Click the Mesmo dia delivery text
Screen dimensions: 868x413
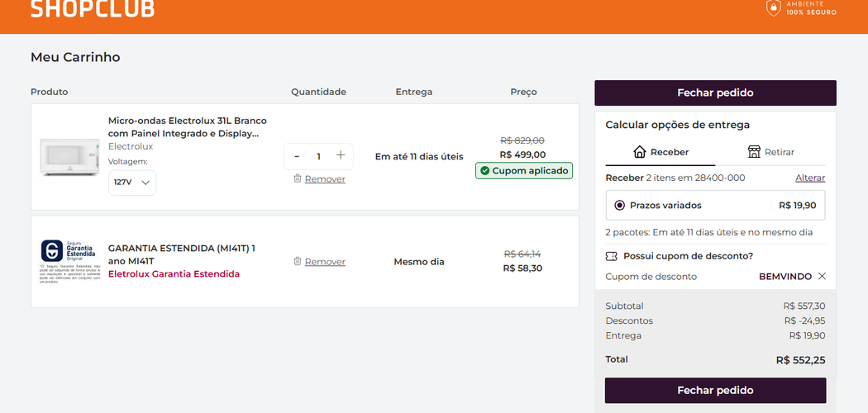point(419,262)
